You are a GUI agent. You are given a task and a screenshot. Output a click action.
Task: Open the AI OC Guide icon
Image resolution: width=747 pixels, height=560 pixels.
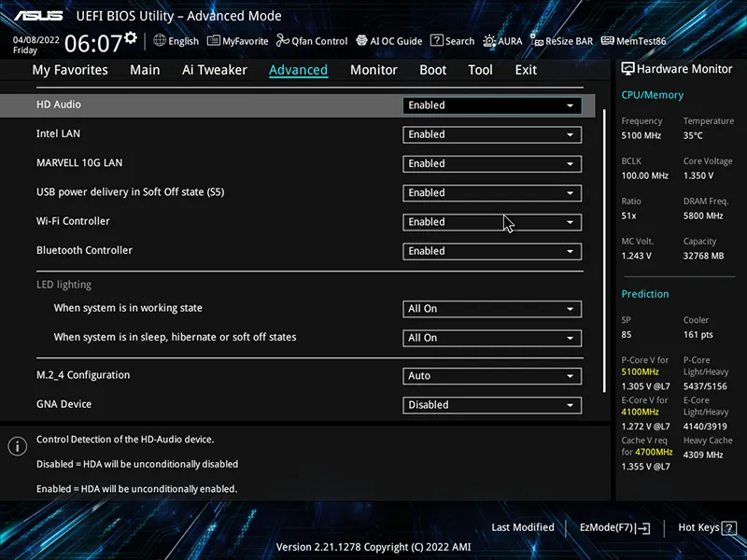tap(361, 40)
